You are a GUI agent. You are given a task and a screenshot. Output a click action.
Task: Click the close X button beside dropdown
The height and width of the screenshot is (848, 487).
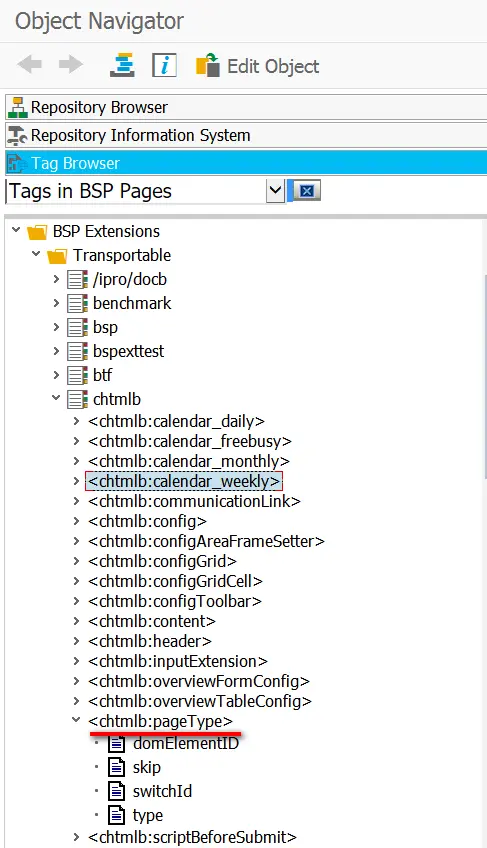307,191
